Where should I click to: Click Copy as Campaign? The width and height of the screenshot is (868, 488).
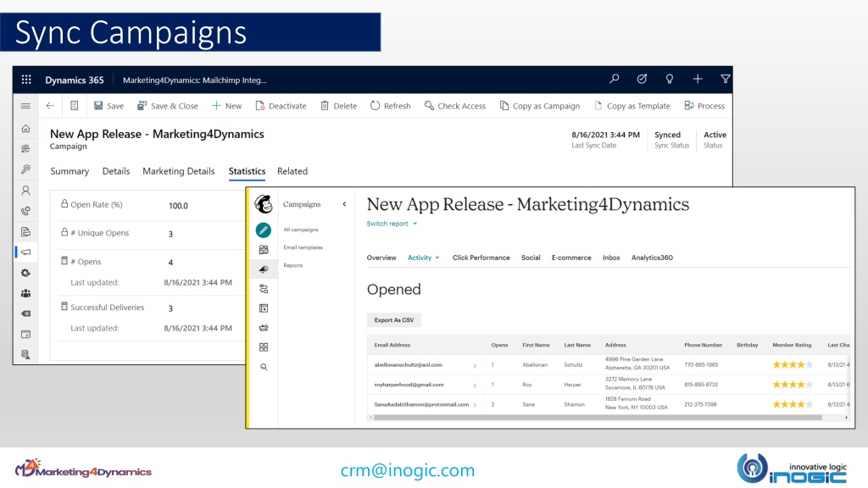click(x=540, y=106)
